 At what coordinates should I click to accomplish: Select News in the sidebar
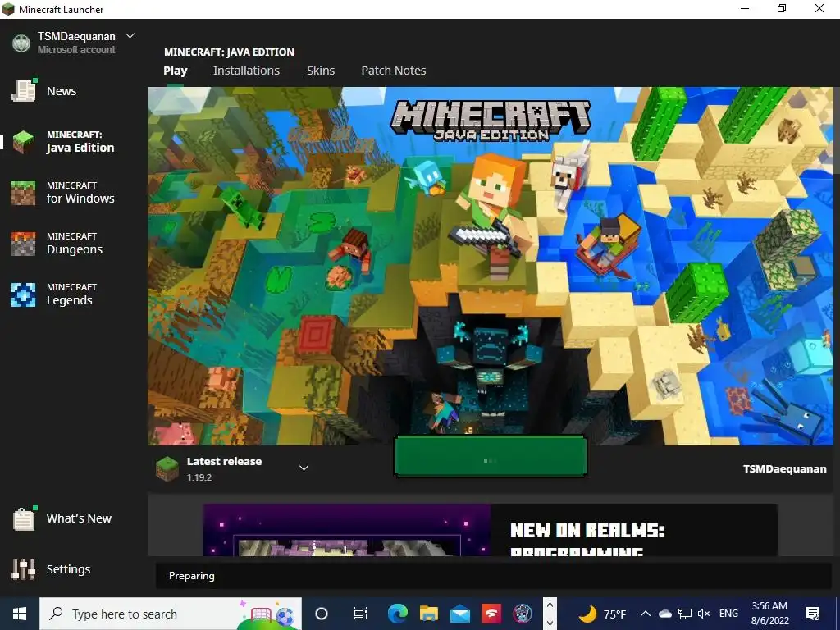62,91
